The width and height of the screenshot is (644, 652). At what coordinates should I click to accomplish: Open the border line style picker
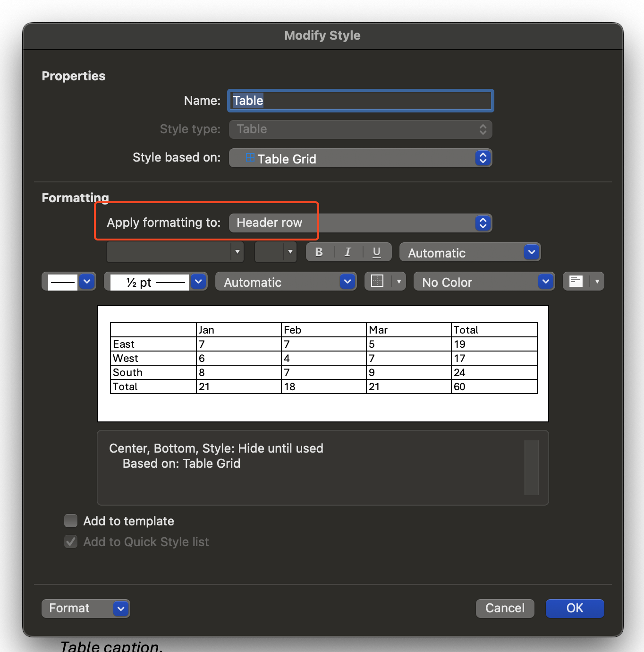[69, 282]
